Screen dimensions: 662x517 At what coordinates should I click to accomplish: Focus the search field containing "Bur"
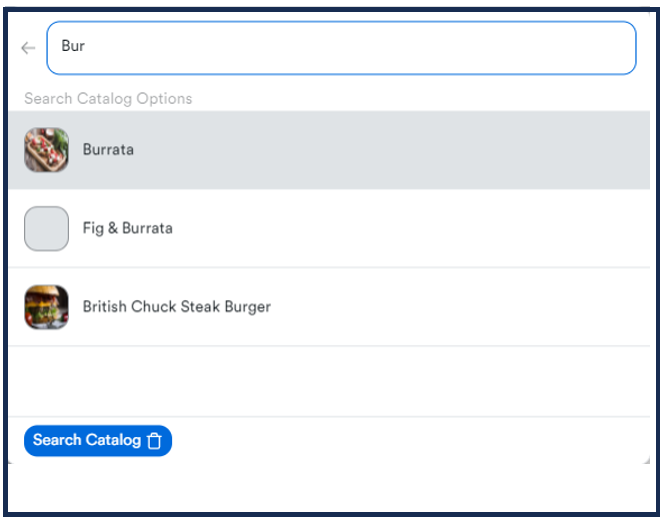(340, 48)
